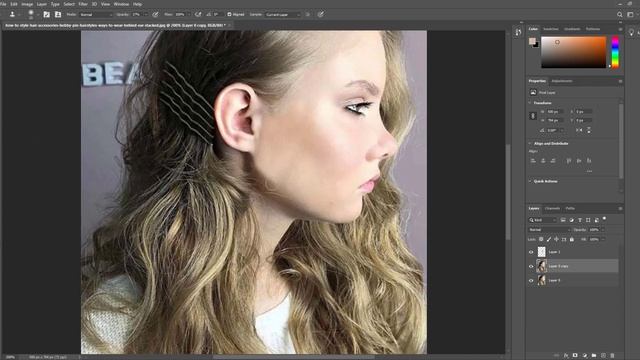Open the Help menu

138,4
